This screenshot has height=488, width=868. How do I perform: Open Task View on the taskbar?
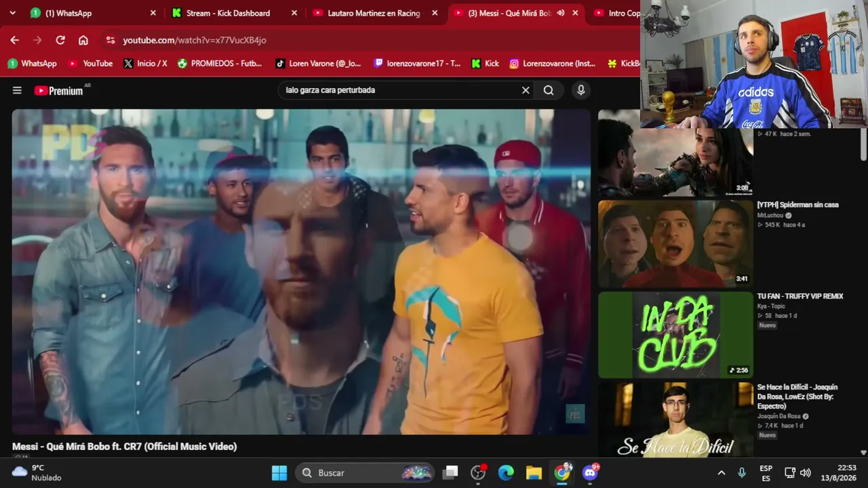click(x=450, y=472)
